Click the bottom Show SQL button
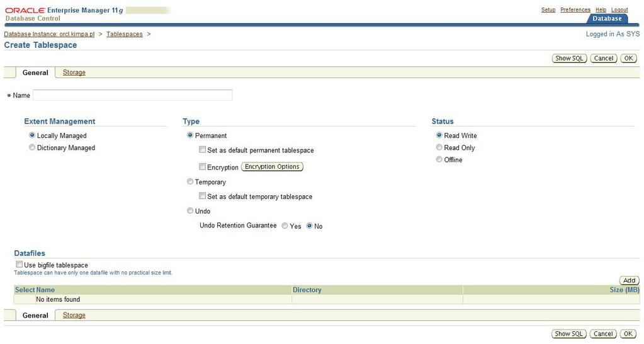Viewport: 644px width, 344px height. [569, 334]
